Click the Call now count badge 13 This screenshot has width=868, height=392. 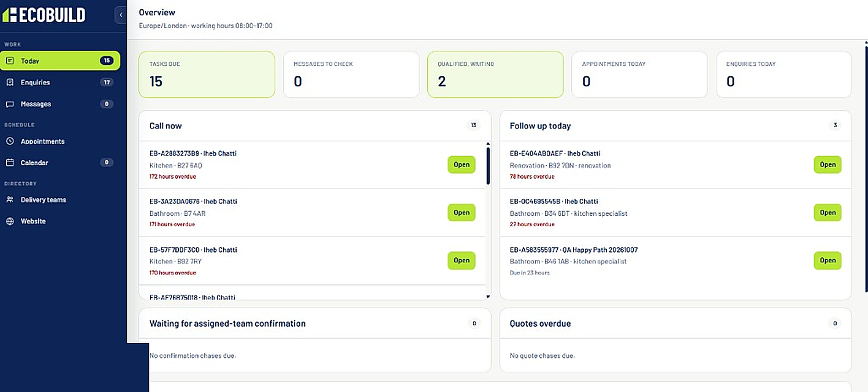[473, 125]
